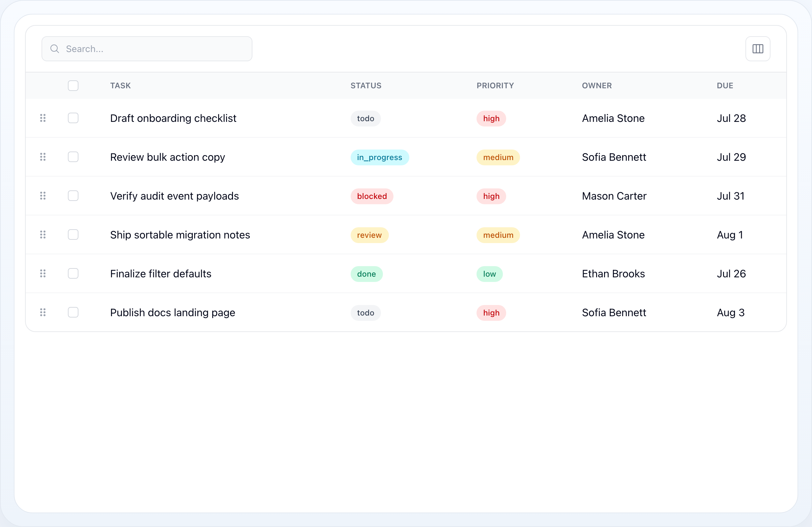
Task: Click the search magnifier icon
Action: coord(55,49)
